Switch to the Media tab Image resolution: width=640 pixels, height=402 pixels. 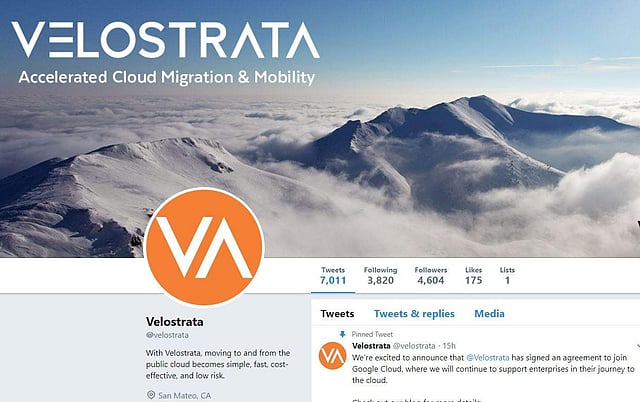click(489, 313)
